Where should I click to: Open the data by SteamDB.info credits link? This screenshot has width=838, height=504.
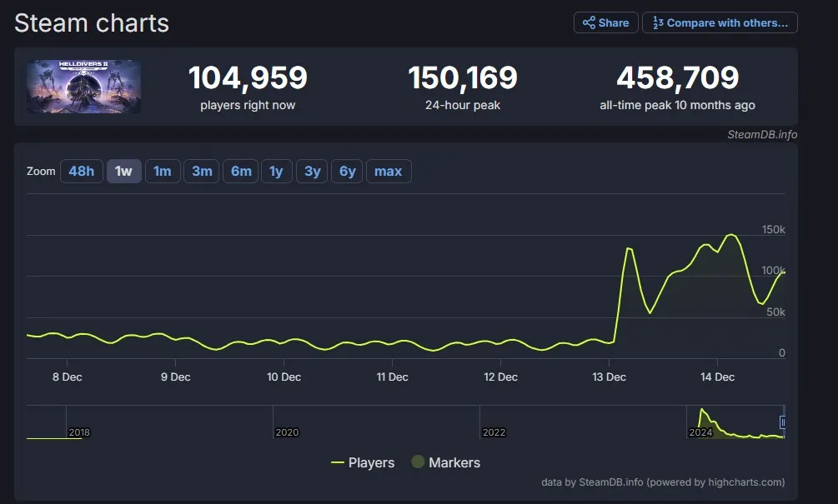[x=663, y=482]
